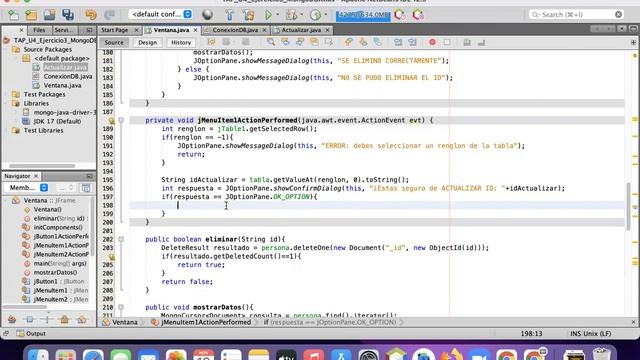Click the Uncomment icon in editor toolbar

(x=481, y=42)
